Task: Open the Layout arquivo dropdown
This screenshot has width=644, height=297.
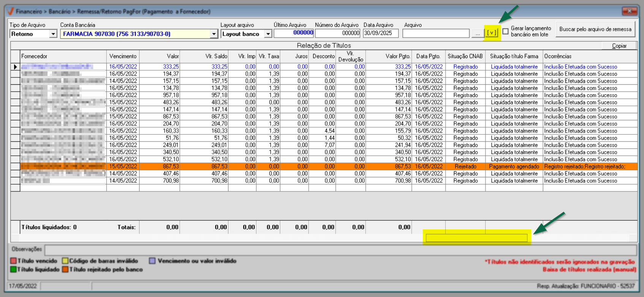Action: point(268,34)
